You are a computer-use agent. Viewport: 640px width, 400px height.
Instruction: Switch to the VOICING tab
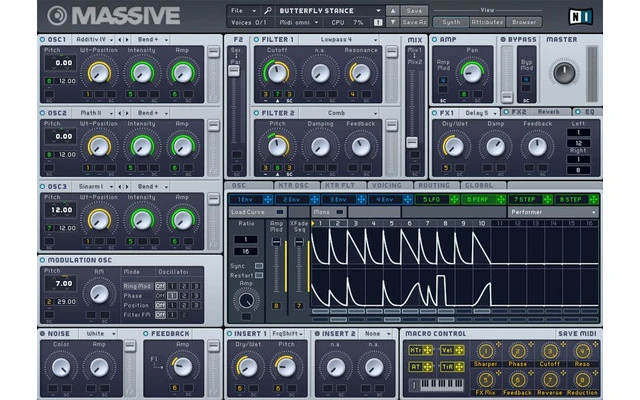(x=390, y=185)
